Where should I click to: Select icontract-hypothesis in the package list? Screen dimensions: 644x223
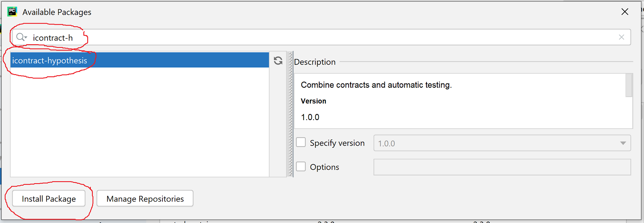click(140, 60)
